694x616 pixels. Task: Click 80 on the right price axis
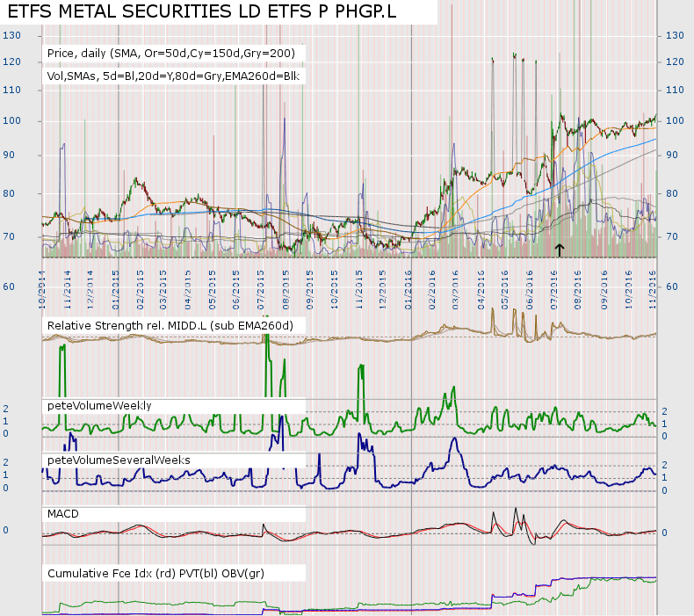click(672, 193)
